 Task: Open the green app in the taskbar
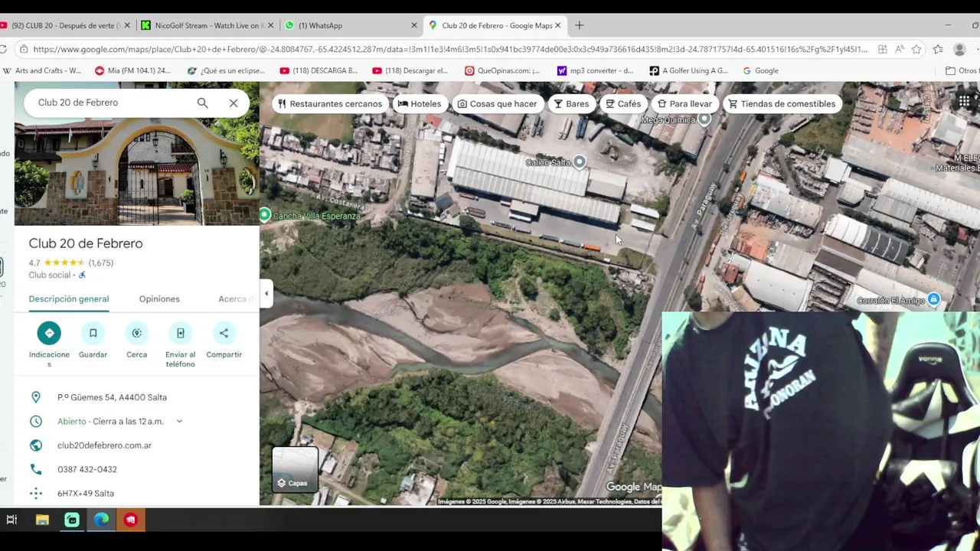[71, 520]
